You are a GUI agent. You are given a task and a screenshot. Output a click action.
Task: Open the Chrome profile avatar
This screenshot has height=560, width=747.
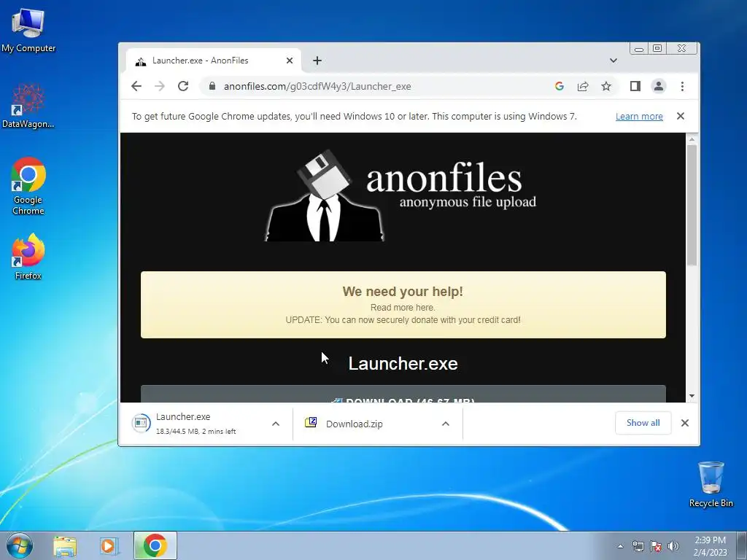tap(659, 86)
